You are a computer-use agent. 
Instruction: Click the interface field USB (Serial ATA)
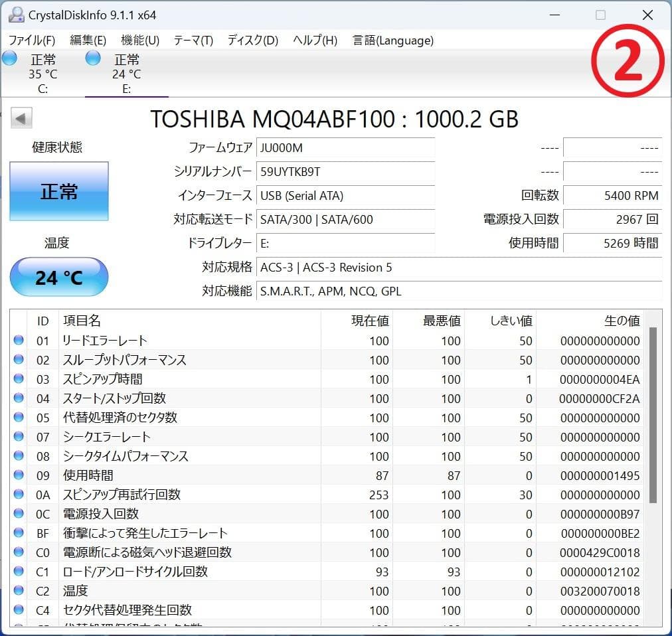[x=345, y=196]
